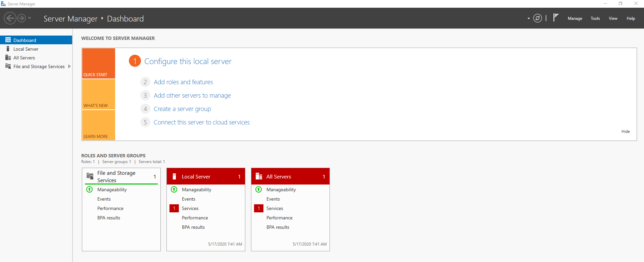Image resolution: width=644 pixels, height=262 pixels.
Task: Click the forward navigation arrow icon
Action: (21, 18)
